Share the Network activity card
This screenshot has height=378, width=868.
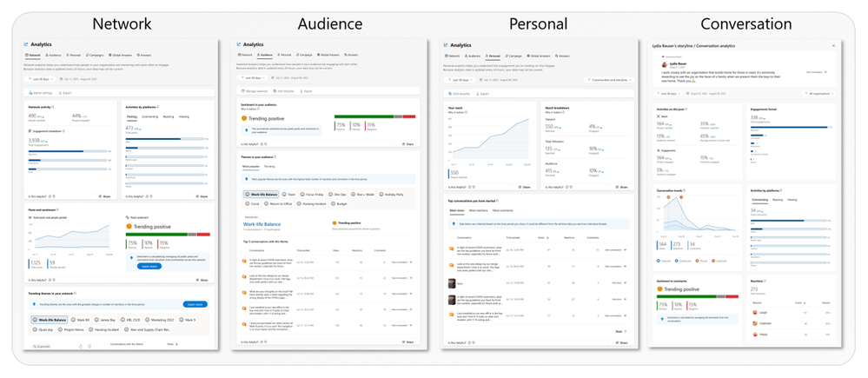coord(104,196)
